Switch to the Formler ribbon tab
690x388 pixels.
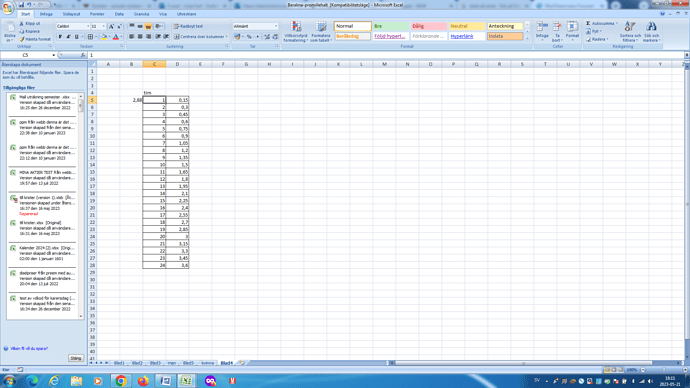pos(97,14)
